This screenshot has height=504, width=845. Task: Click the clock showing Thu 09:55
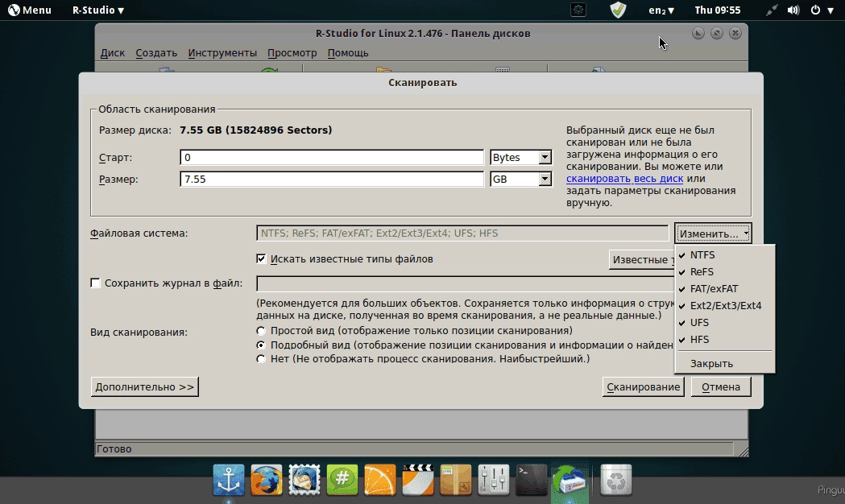[x=717, y=10]
